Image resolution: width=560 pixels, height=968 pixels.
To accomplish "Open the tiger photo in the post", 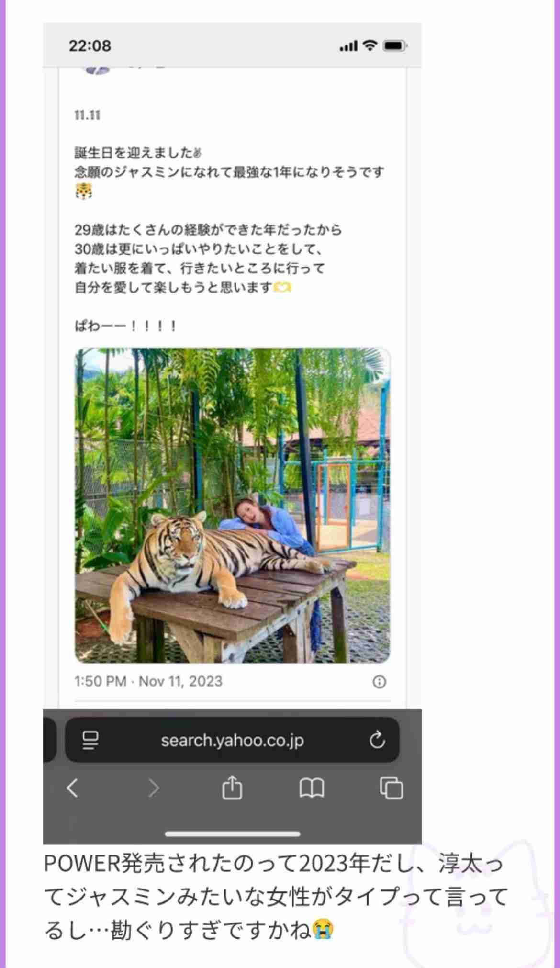I will click(x=232, y=505).
